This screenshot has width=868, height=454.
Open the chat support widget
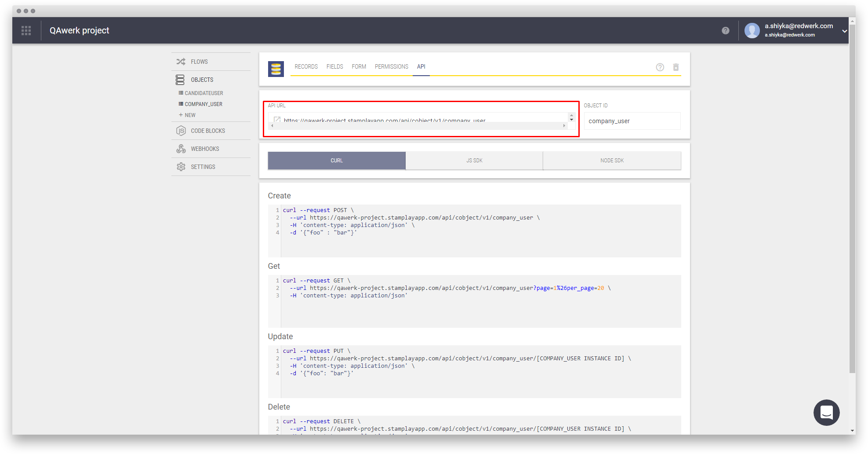tap(826, 412)
